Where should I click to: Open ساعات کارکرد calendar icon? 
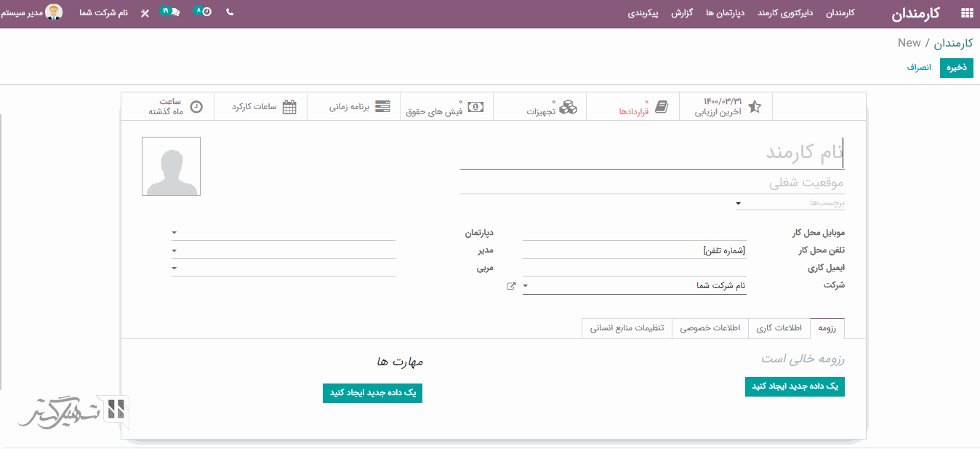pos(289,107)
